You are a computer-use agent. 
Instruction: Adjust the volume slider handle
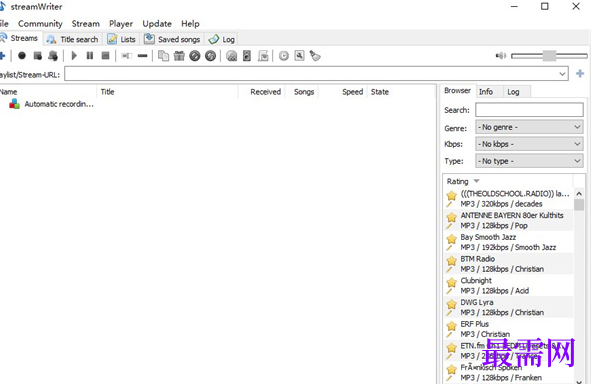point(549,56)
